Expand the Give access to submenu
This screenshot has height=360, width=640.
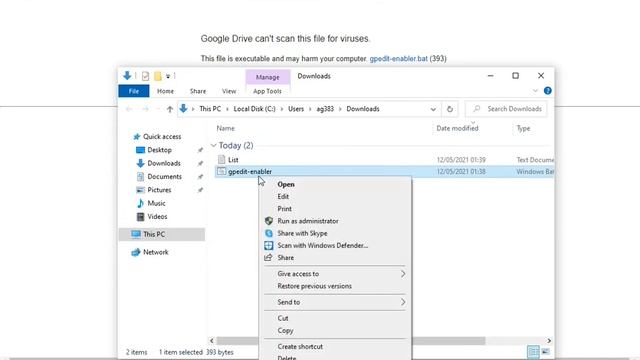335,274
